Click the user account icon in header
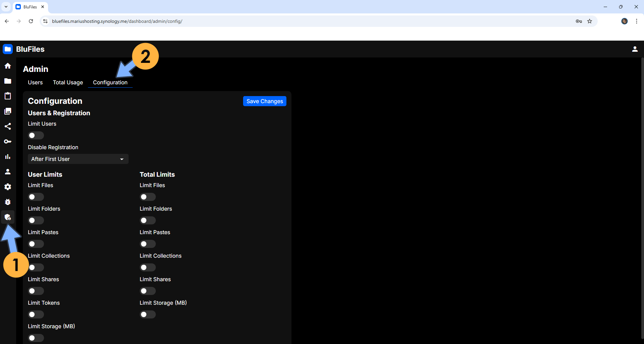Screen dimensions: 644x344 click(x=635, y=49)
